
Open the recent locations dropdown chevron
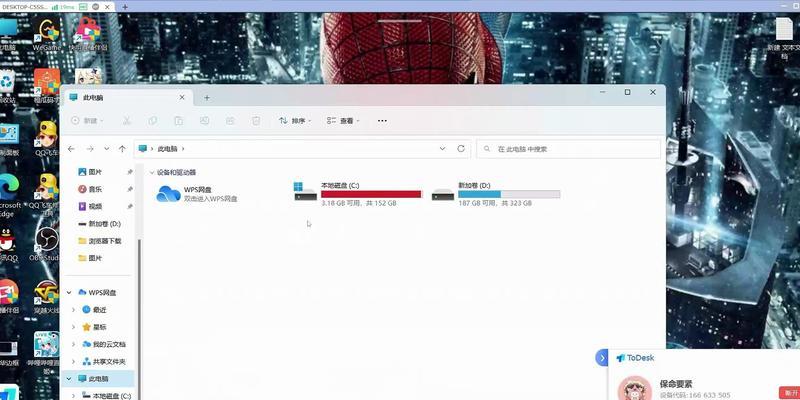tap(106, 149)
